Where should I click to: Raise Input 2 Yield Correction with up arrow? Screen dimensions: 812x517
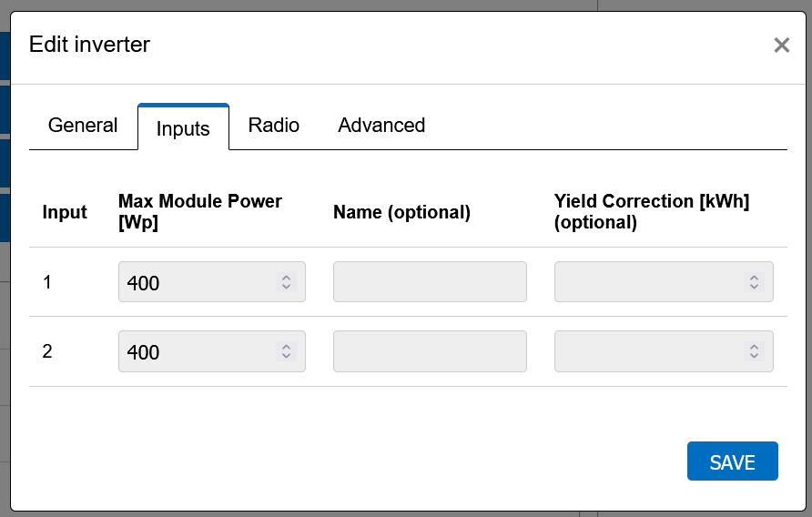[x=754, y=347]
